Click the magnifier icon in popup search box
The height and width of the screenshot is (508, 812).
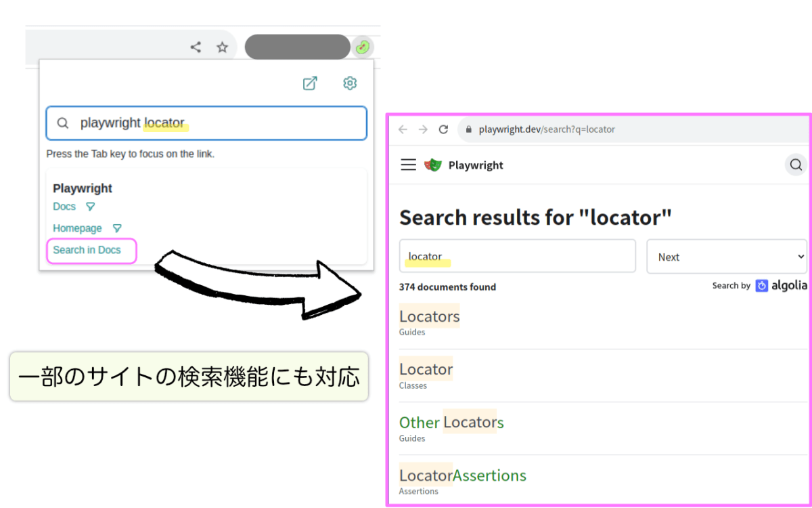pyautogui.click(x=63, y=123)
